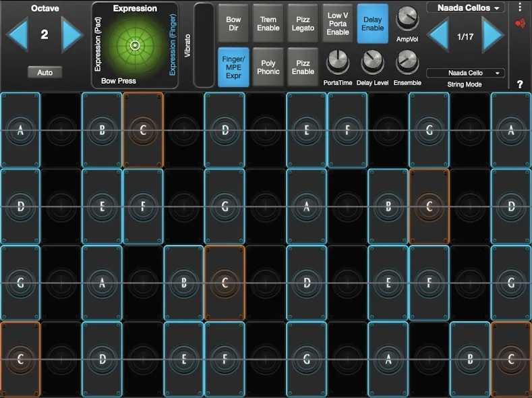The width and height of the screenshot is (532, 398).
Task: Play the F pad in the second row
Action: click(x=143, y=206)
